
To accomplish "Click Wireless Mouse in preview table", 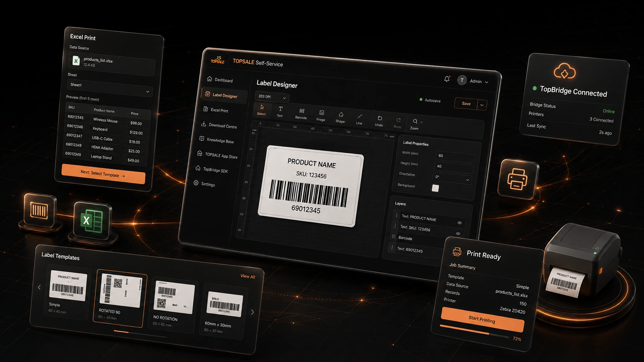I will pos(105,120).
